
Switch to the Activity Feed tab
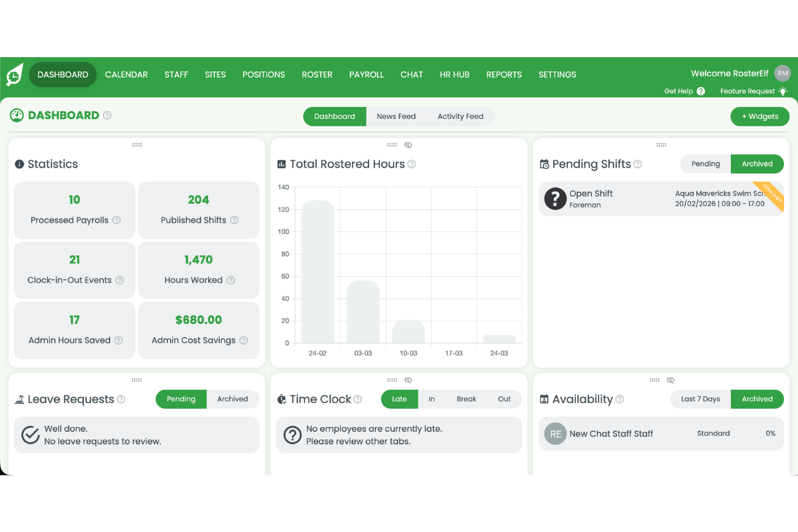coord(460,116)
